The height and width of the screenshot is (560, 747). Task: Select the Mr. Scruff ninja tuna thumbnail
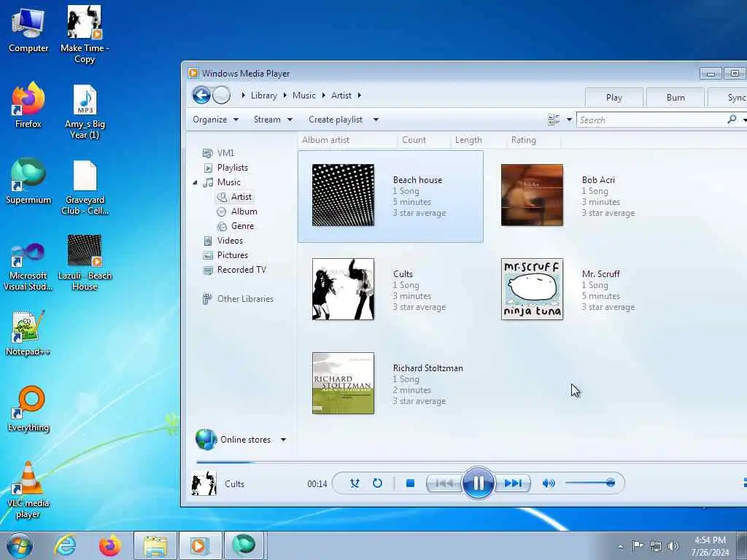coord(532,289)
